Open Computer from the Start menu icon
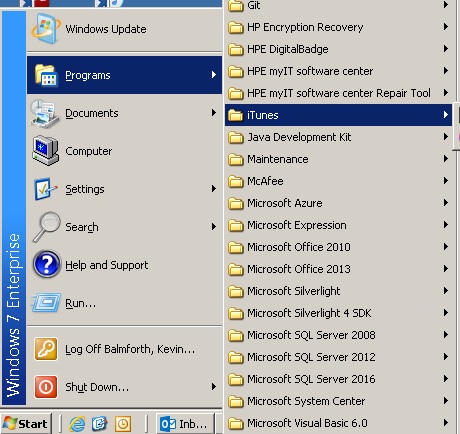The width and height of the screenshot is (460, 434). click(46, 151)
